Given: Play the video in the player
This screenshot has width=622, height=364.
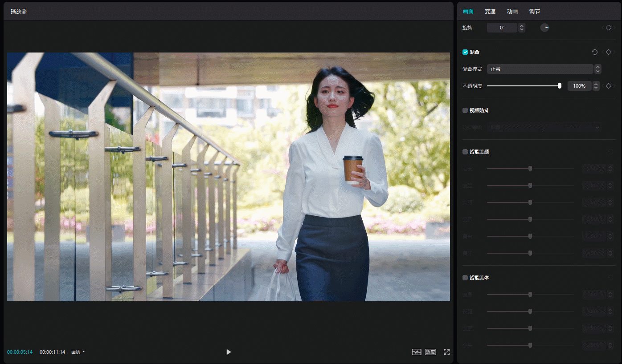Looking at the screenshot, I should pyautogui.click(x=229, y=352).
